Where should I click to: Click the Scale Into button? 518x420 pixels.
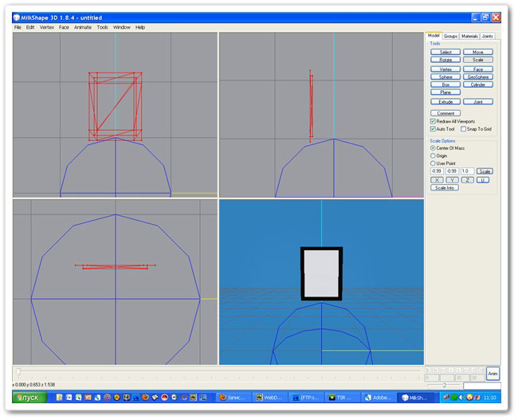(445, 187)
